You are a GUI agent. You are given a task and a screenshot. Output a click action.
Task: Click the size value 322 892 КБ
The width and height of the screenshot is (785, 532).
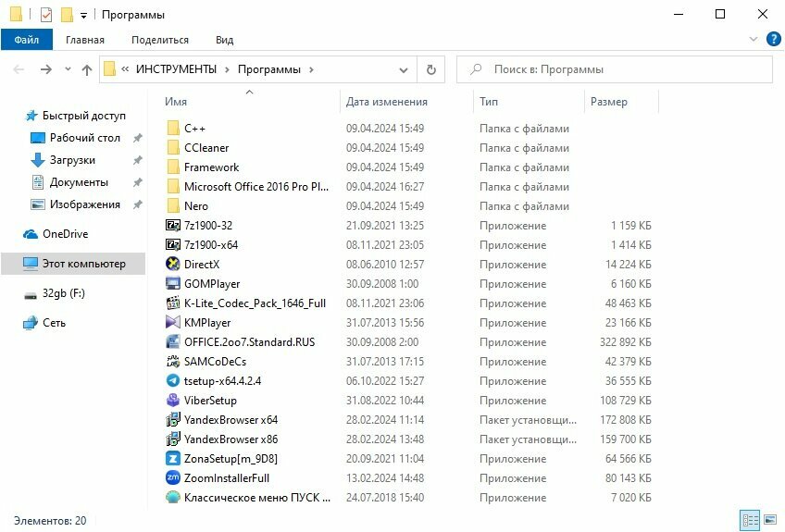625,342
